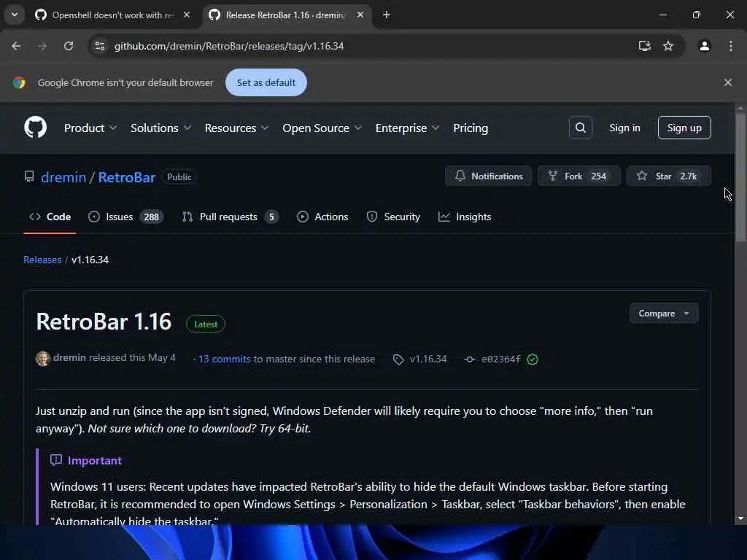This screenshot has height=560, width=747.
Task: Click the Notifications button
Action: pyautogui.click(x=488, y=176)
